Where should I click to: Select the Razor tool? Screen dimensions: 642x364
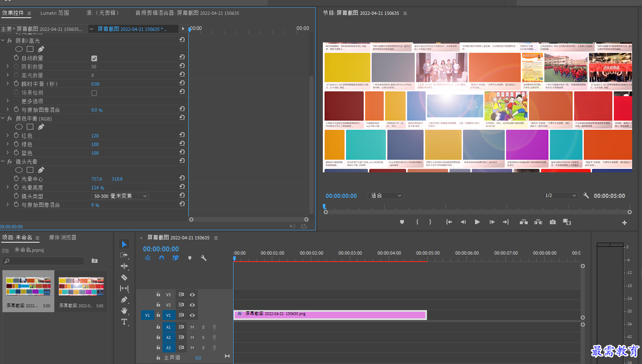124,277
